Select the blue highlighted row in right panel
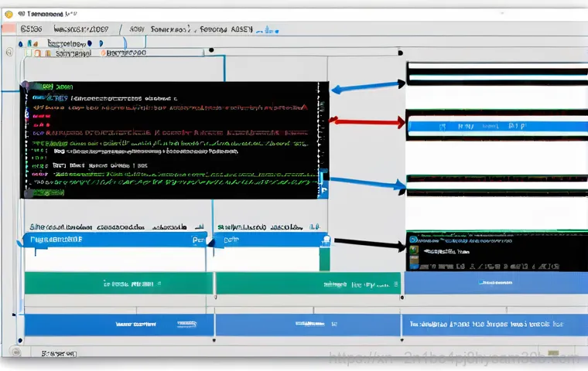 tap(496, 124)
